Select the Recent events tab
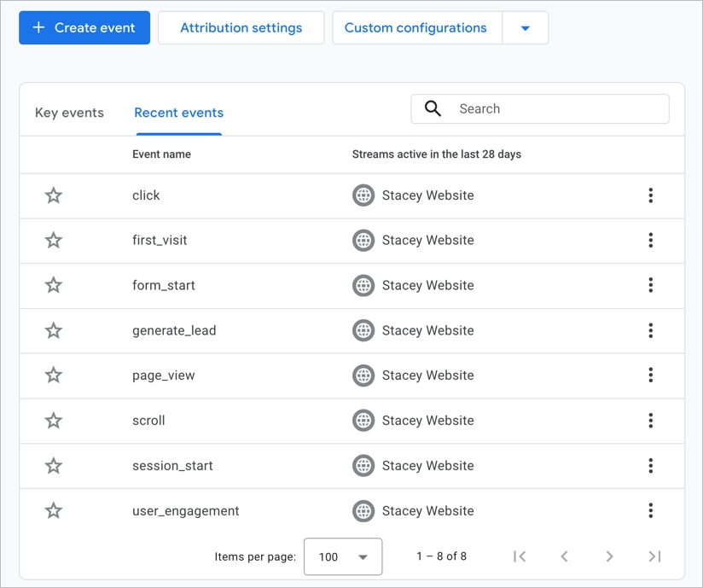This screenshot has height=588, width=703. [178, 113]
